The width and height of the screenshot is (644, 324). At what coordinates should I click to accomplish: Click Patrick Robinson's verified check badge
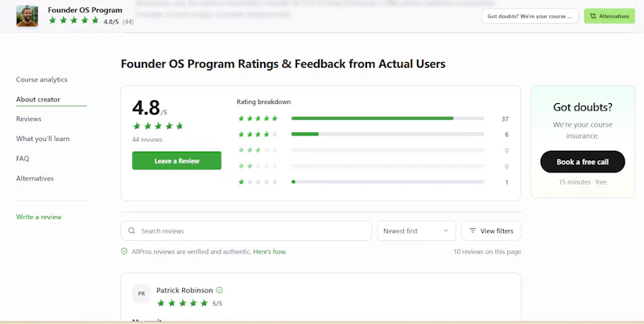click(x=219, y=290)
